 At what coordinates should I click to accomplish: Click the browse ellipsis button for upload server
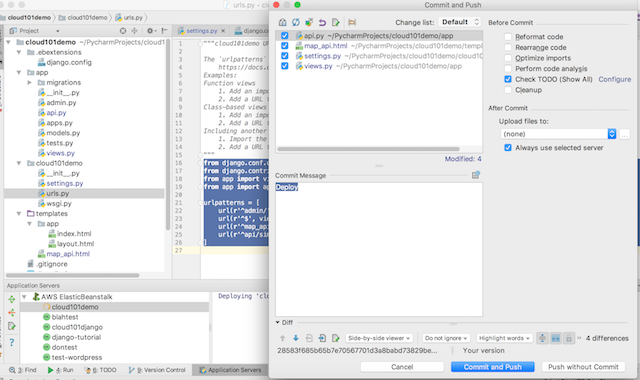[624, 134]
